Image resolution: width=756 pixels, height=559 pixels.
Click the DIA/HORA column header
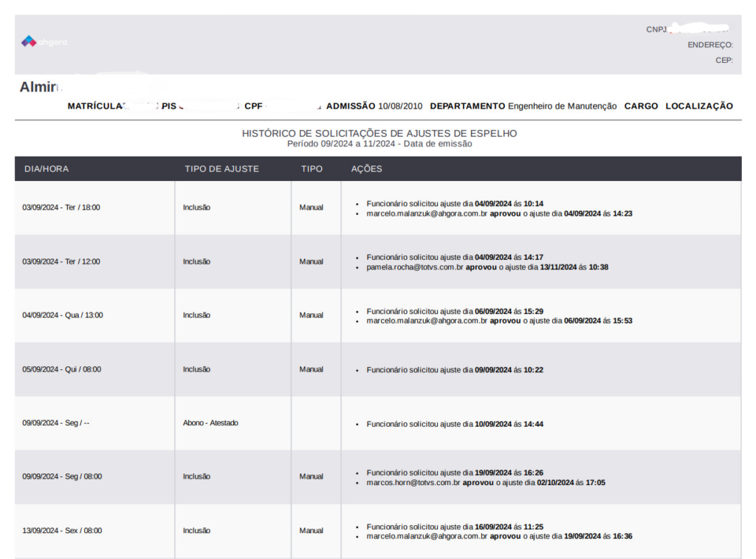[47, 169]
